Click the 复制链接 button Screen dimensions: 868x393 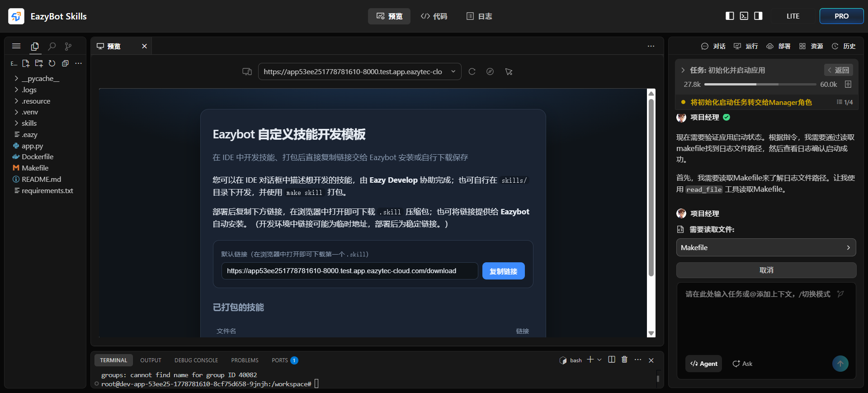click(x=503, y=271)
